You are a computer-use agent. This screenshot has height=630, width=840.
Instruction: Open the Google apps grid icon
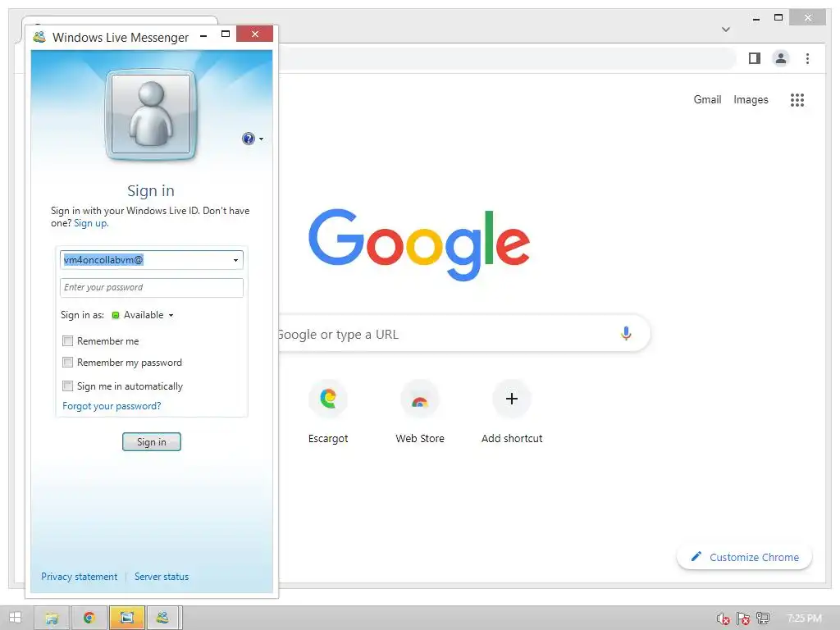797,99
